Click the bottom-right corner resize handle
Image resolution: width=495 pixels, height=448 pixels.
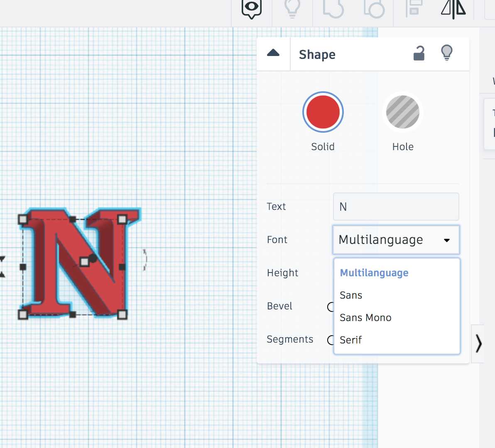pyautogui.click(x=122, y=314)
